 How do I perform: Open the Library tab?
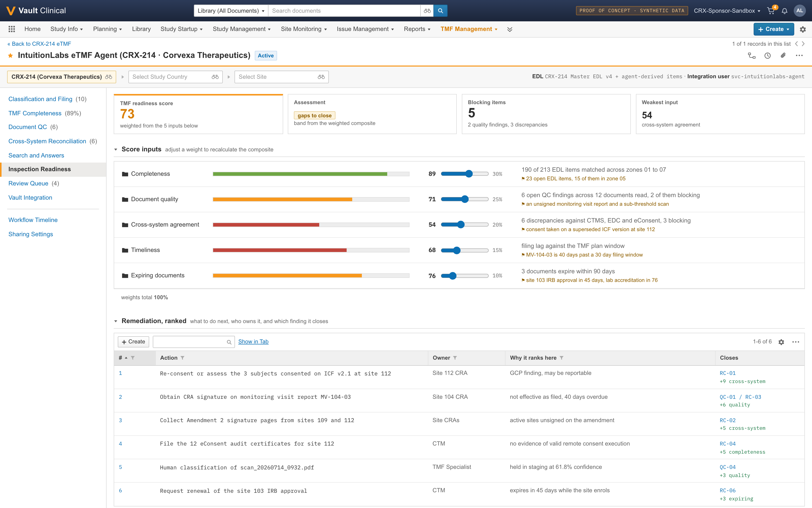coord(141,29)
